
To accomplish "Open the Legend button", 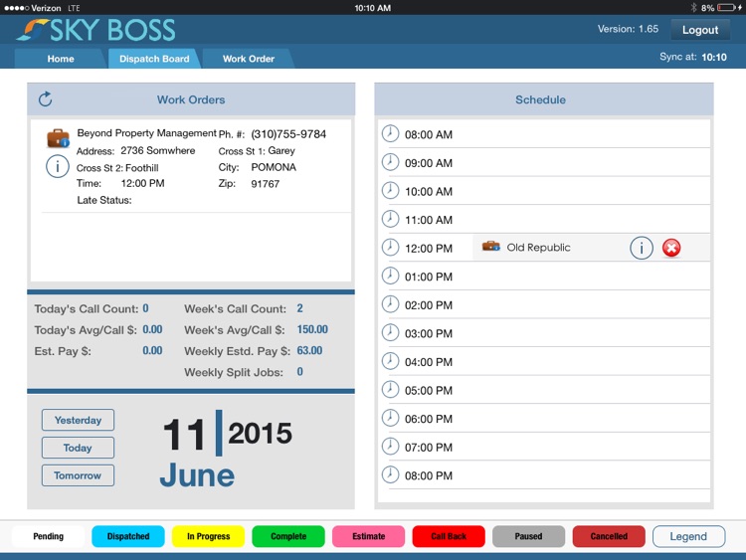I will pos(688,536).
